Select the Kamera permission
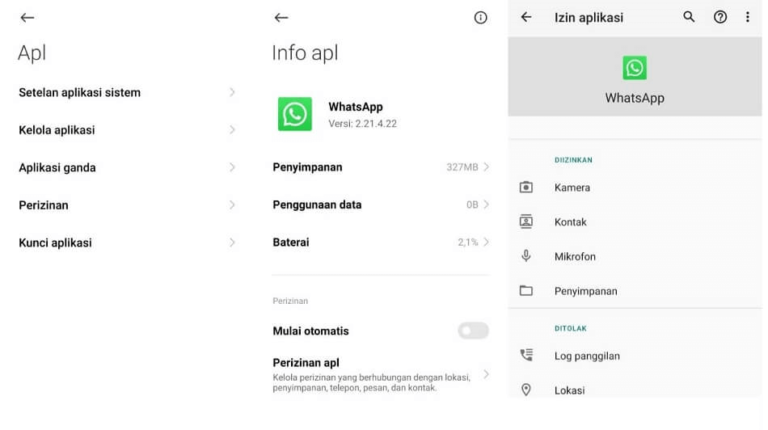The height and width of the screenshot is (430, 768). tap(635, 187)
